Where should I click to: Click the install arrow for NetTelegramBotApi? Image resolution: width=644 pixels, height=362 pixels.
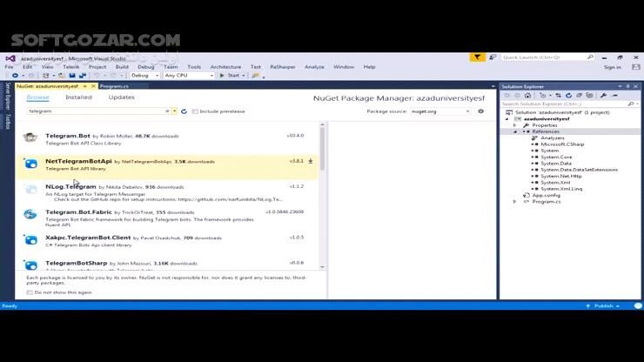coord(311,161)
